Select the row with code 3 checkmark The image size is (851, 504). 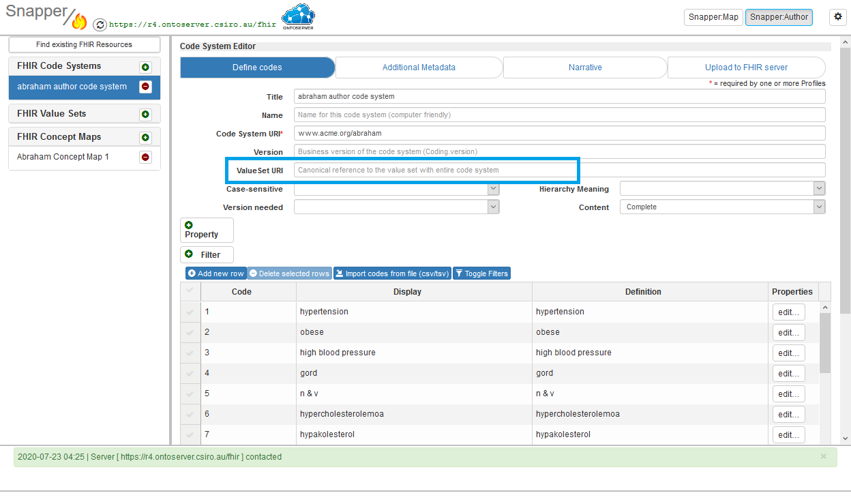(190, 353)
